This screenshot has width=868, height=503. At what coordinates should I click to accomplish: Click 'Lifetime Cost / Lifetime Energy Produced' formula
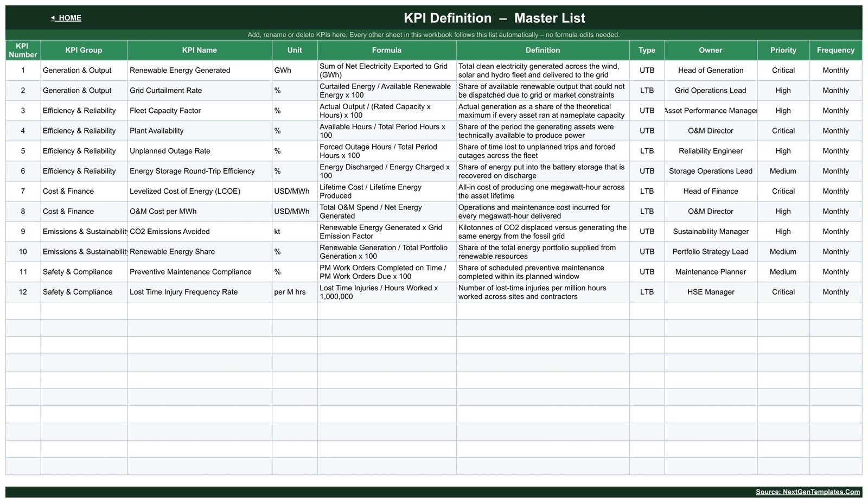(x=387, y=191)
